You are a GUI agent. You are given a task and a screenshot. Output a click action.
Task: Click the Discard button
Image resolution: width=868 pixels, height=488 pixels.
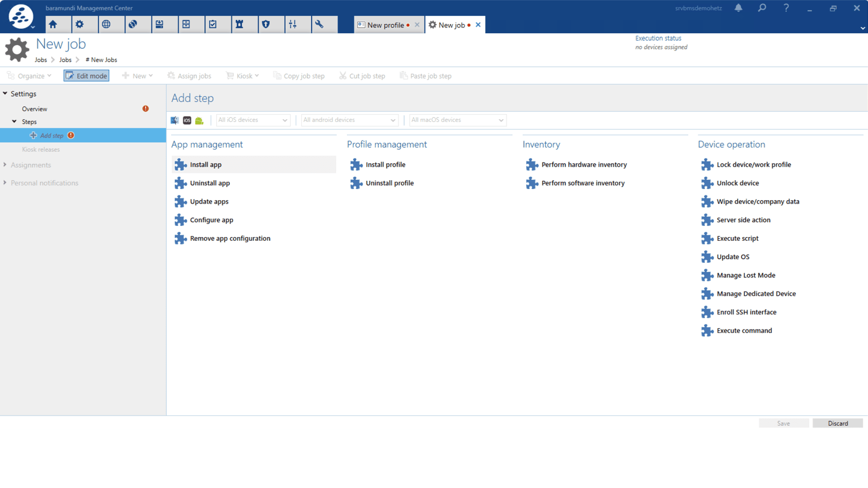pos(838,423)
